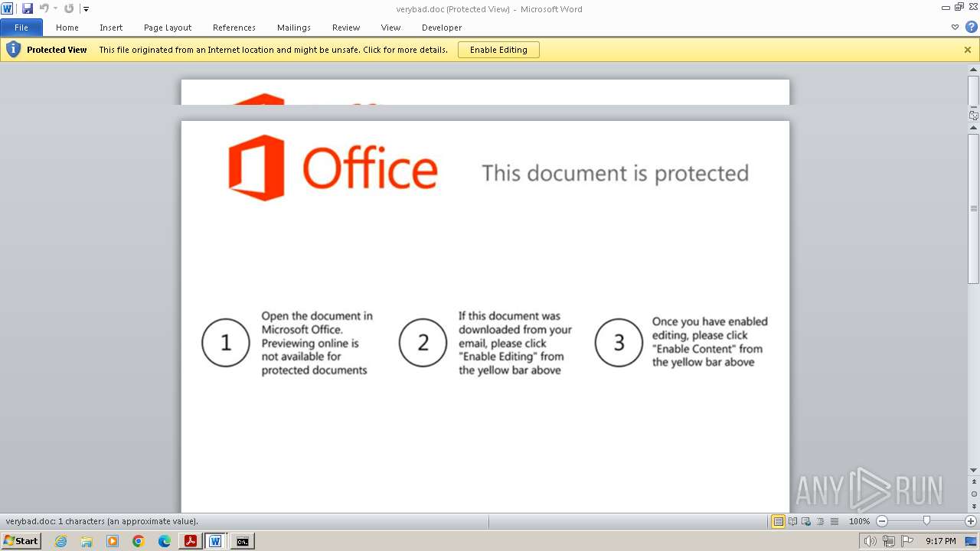The width and height of the screenshot is (980, 551).
Task: Click the network tray icon
Action: pos(888,541)
